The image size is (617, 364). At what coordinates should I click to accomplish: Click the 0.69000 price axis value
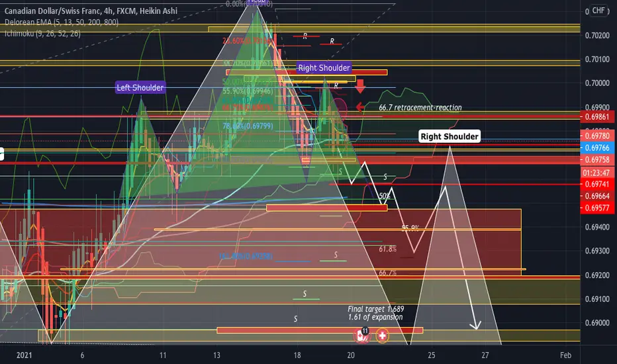pyautogui.click(x=597, y=323)
